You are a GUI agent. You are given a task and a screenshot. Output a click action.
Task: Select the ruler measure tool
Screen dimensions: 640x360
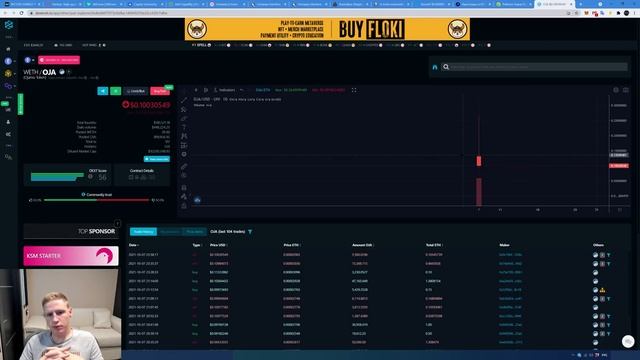[x=184, y=167]
